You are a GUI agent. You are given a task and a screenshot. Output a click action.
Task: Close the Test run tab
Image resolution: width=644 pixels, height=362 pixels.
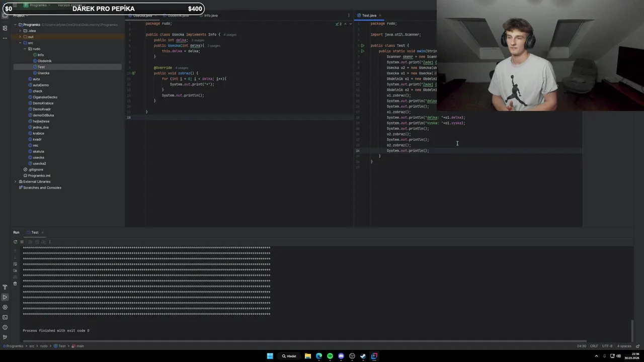(x=42, y=232)
